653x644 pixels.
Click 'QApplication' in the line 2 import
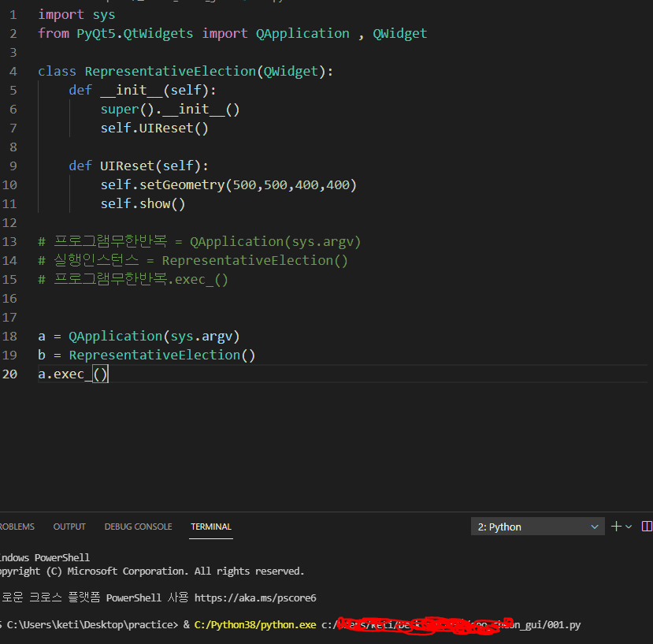302,33
